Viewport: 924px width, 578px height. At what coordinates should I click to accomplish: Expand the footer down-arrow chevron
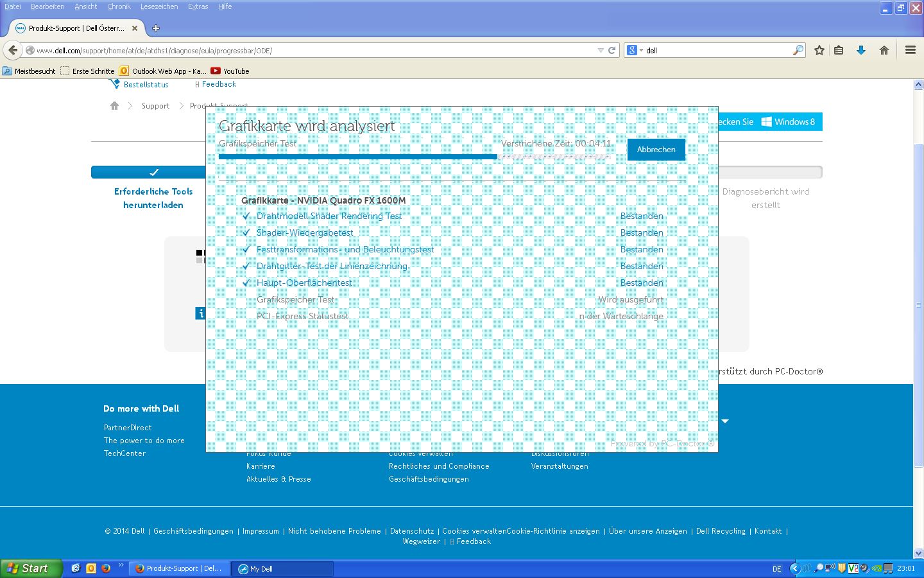725,421
